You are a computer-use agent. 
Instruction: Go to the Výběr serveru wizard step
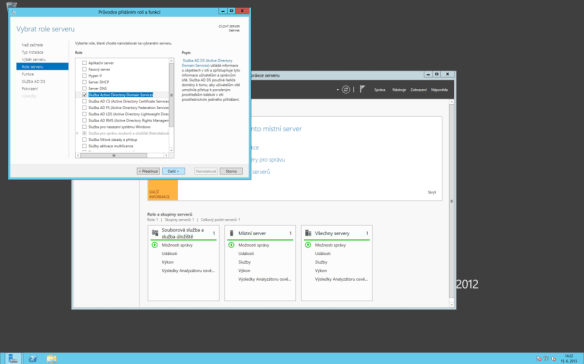pos(34,59)
